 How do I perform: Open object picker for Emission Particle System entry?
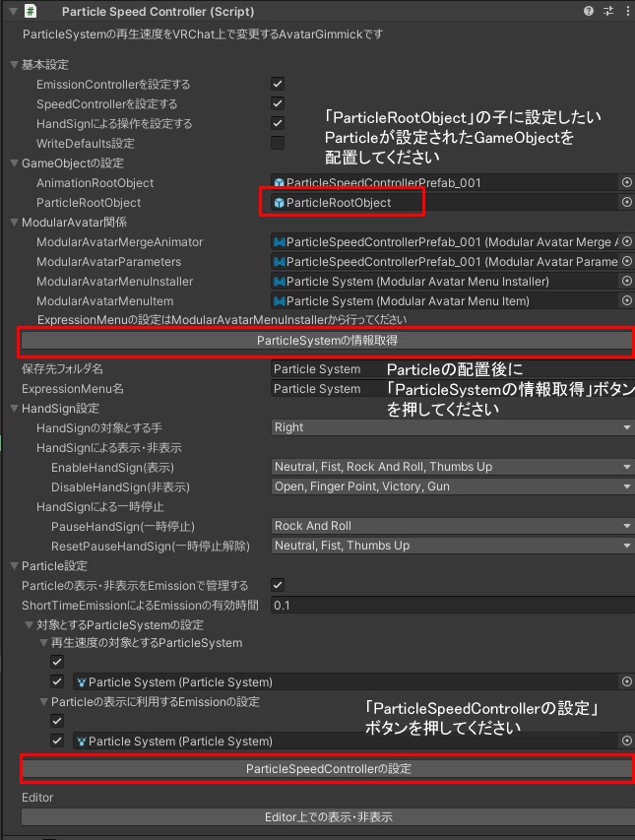(x=626, y=741)
